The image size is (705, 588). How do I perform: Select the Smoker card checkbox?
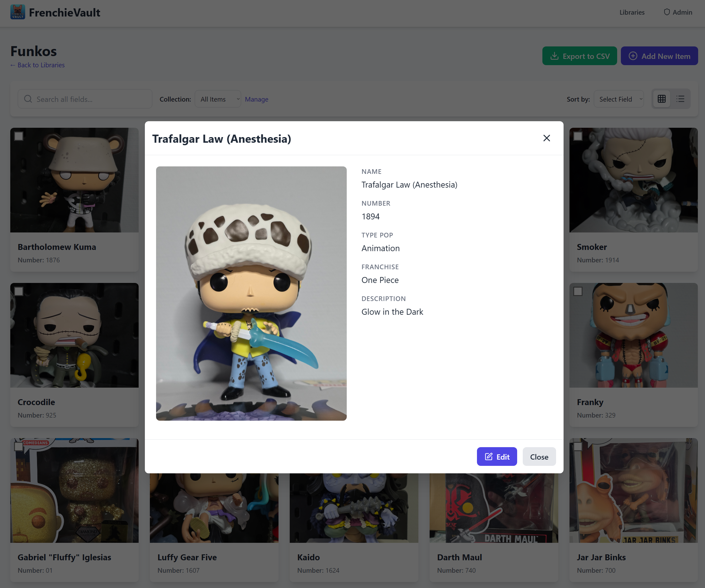click(x=578, y=136)
